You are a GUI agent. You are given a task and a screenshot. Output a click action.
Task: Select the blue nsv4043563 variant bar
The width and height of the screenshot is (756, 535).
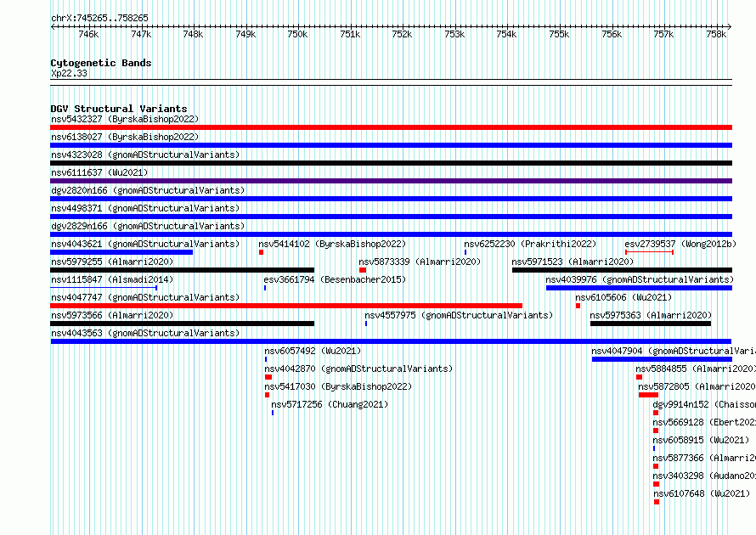[x=391, y=341]
